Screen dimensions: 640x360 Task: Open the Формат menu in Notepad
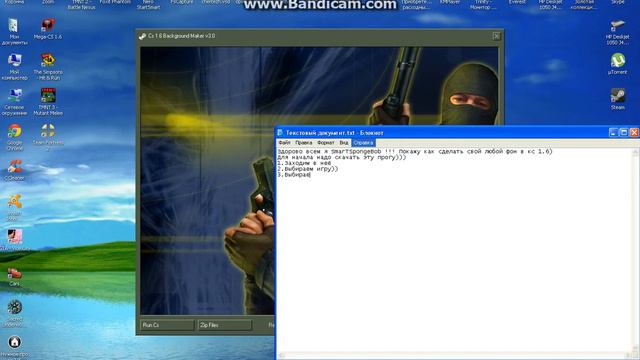point(325,143)
